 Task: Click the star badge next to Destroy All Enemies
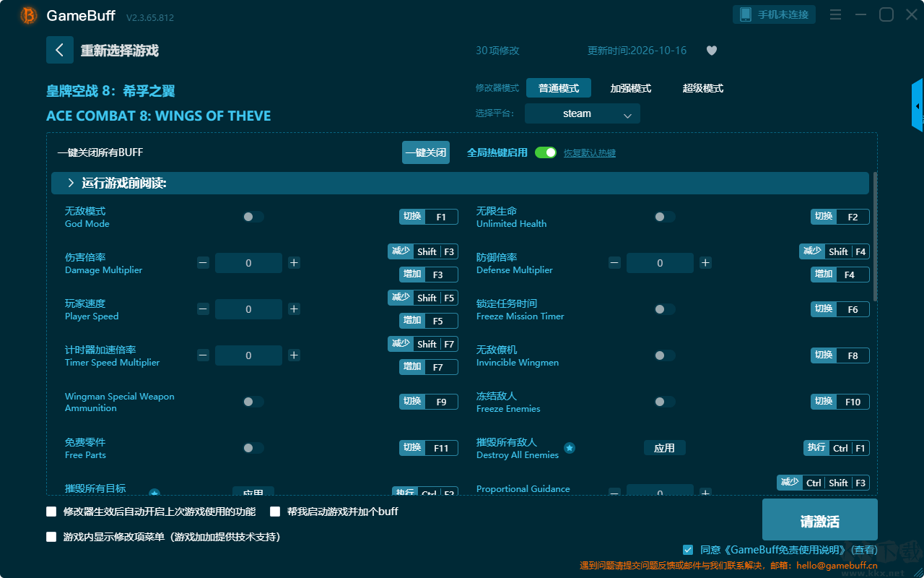coord(570,448)
